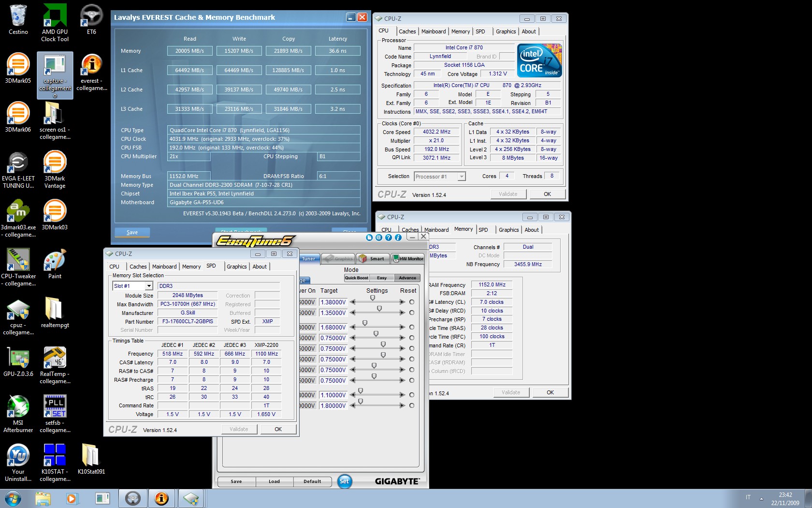
Task: Click EasyTune6 info 'i' icon
Action: click(x=398, y=237)
